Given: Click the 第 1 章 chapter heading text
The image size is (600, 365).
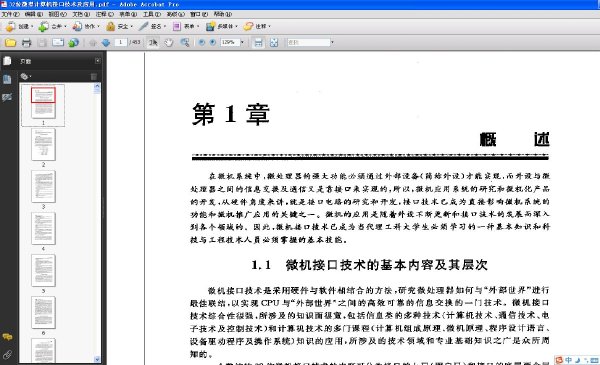Looking at the screenshot, I should click(x=231, y=114).
